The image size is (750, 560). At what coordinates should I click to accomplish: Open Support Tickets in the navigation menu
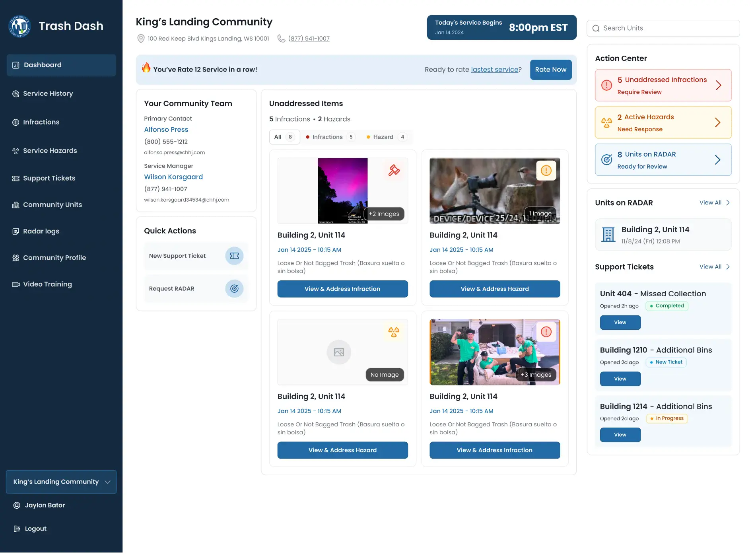pyautogui.click(x=49, y=178)
